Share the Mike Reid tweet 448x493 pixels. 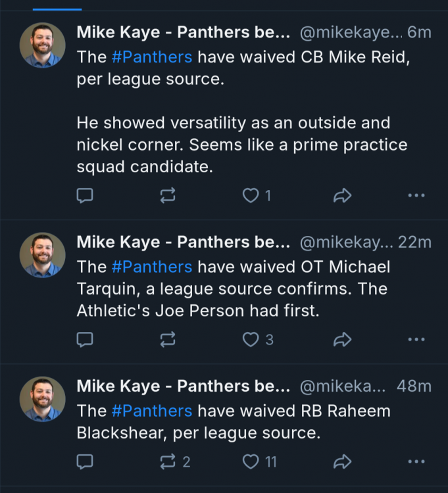[x=342, y=195]
